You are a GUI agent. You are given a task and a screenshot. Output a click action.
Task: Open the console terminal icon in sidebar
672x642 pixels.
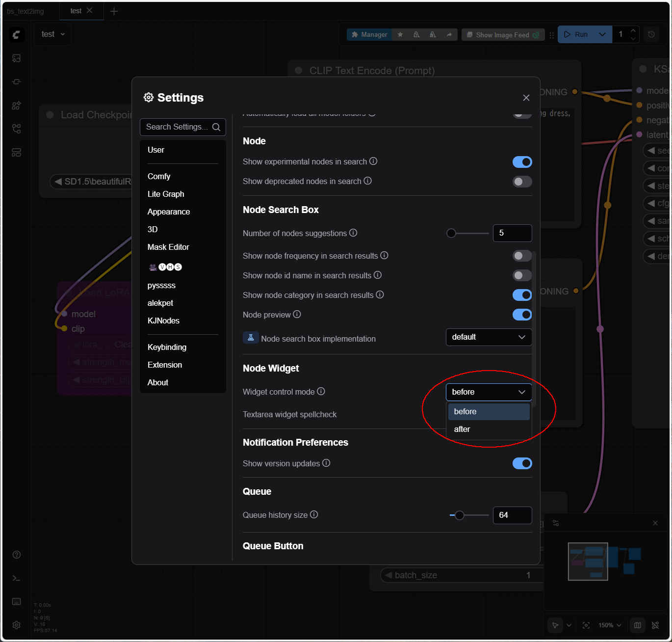(16, 578)
